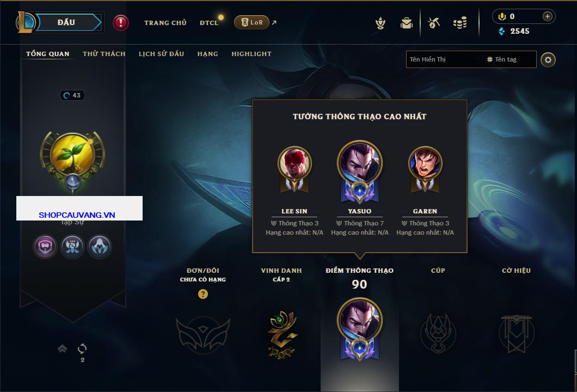Go to Trang Chủ home menu
The width and height of the screenshot is (577, 392).
click(165, 23)
